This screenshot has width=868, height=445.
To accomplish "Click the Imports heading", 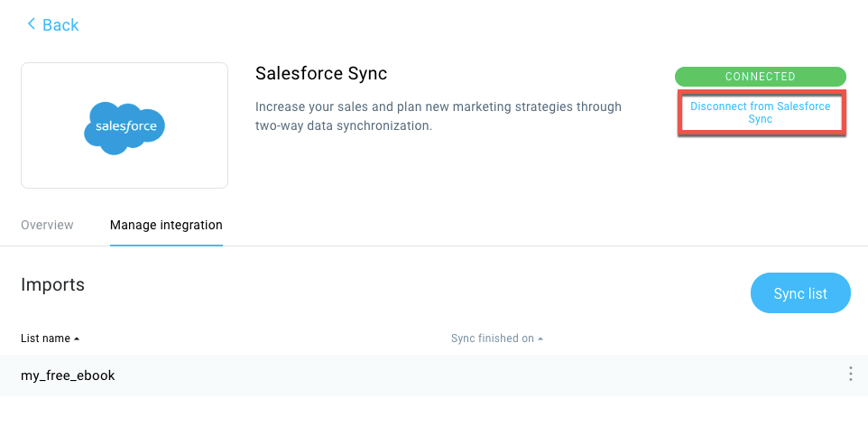I will [52, 284].
